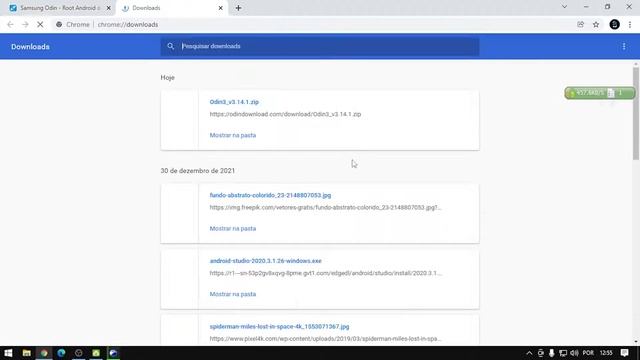
Task: Click the odindownload.com source URL
Action: [285, 114]
